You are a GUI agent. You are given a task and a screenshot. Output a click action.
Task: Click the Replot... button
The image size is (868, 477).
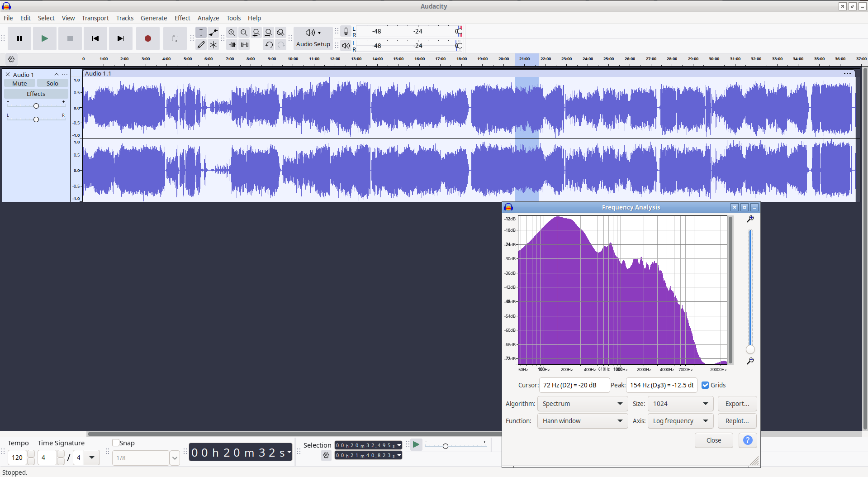pyautogui.click(x=737, y=421)
